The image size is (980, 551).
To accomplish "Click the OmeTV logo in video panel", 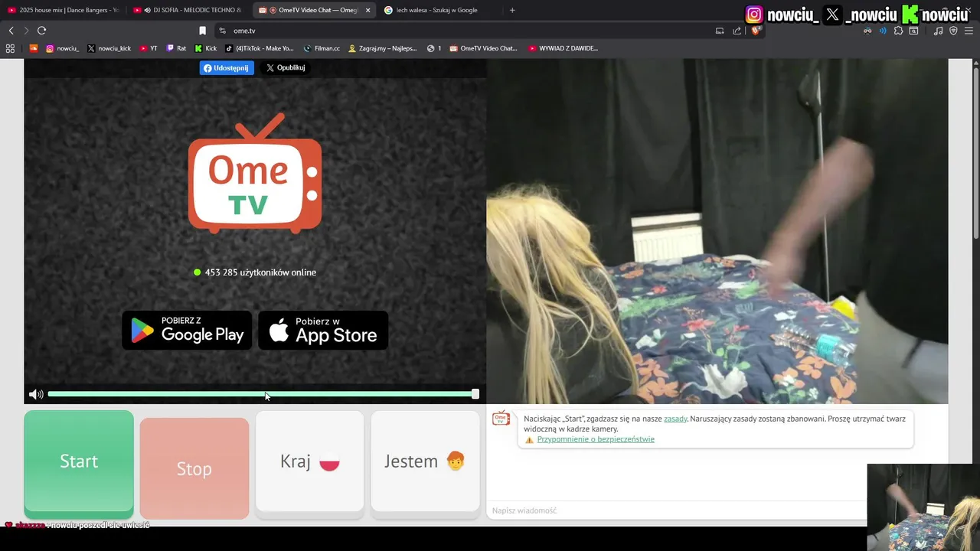I will coord(255,173).
